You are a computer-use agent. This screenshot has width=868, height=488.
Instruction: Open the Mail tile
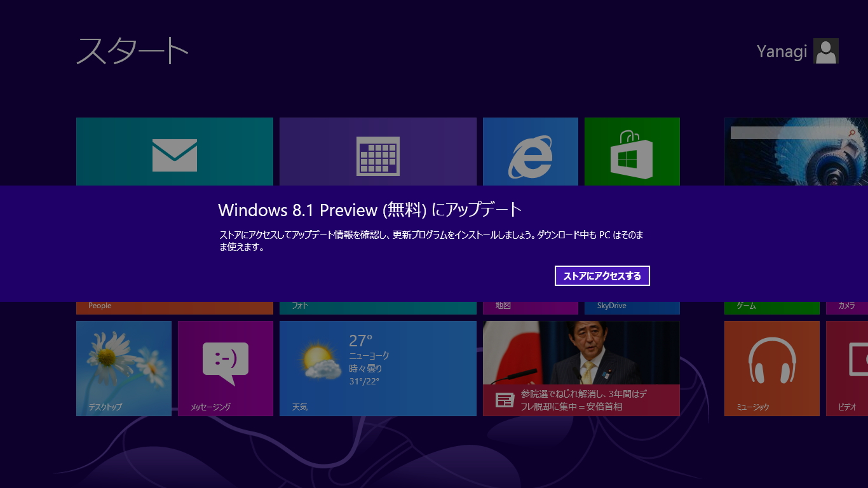click(x=175, y=151)
